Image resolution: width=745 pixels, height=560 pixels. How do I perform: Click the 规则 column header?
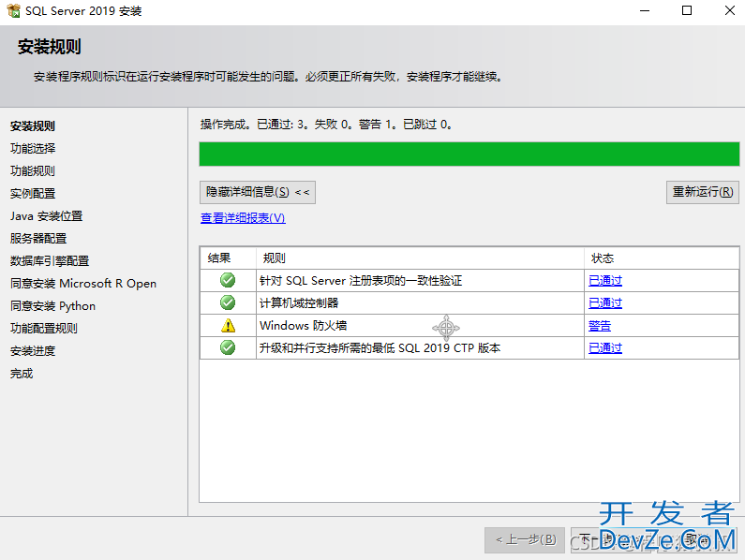[x=420, y=258]
